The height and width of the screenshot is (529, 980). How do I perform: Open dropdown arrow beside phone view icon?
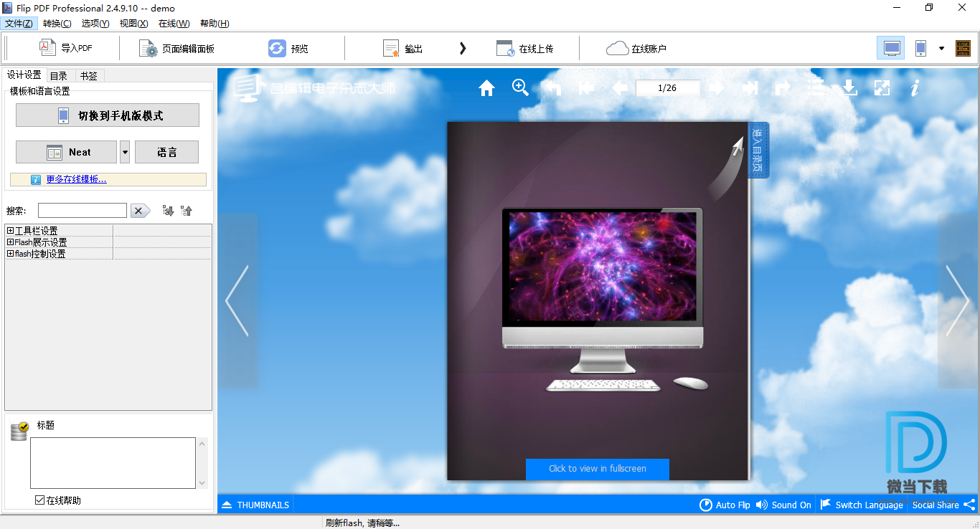click(x=941, y=49)
